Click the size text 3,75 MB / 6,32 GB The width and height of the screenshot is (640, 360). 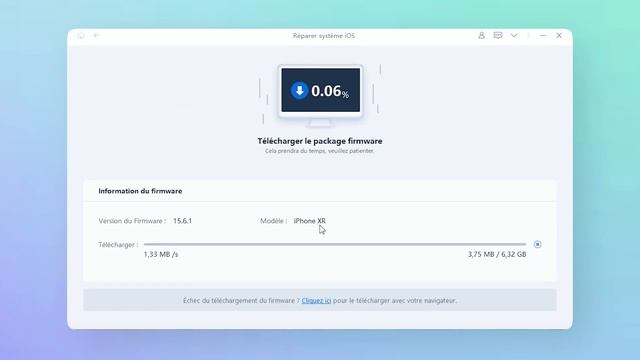(497, 254)
